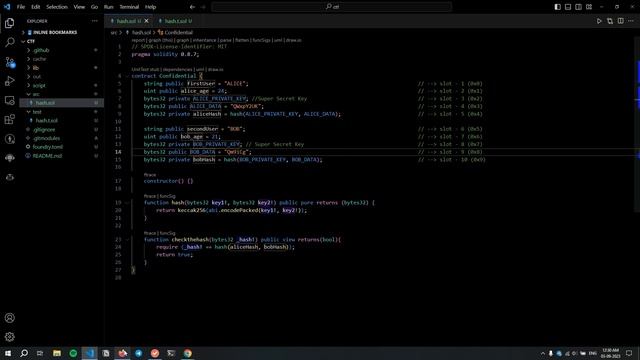Open the Windows Start menu
Screen dimensions: 640x360
[8, 353]
